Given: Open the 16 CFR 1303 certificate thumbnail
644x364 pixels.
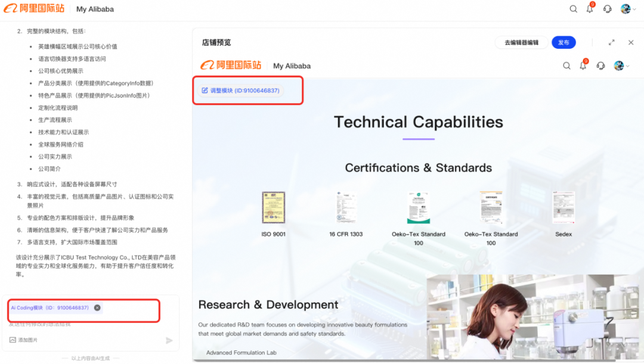Looking at the screenshot, I should click(x=346, y=207).
